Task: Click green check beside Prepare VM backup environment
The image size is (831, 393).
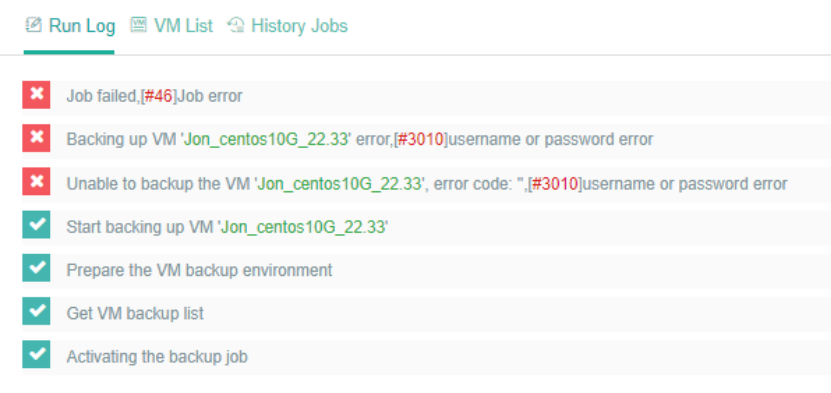Action: pos(36,268)
